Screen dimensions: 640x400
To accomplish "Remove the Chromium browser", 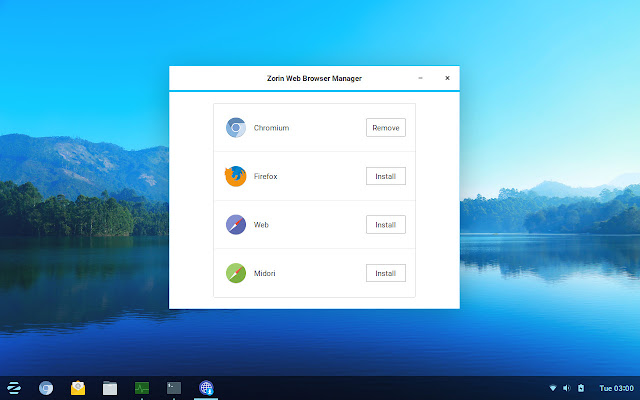I will click(386, 128).
